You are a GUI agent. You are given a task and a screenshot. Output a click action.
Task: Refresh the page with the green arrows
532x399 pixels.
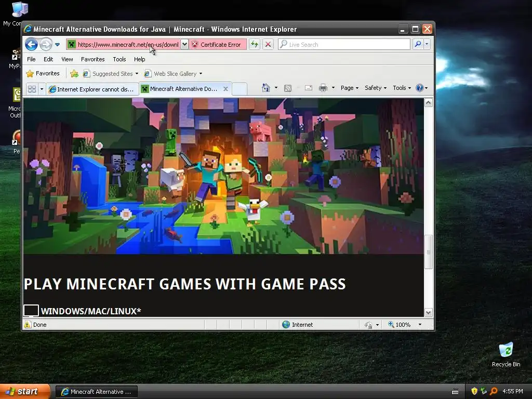click(x=255, y=44)
